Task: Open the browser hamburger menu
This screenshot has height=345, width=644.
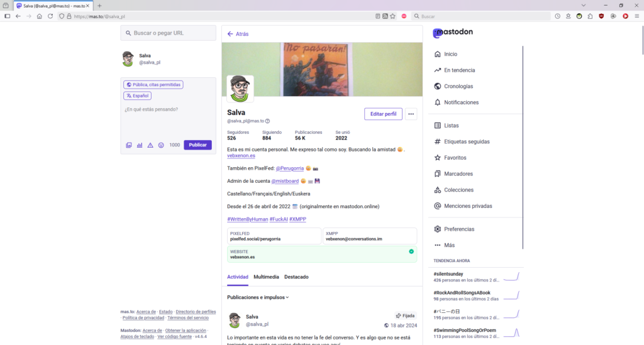Action: pyautogui.click(x=636, y=16)
